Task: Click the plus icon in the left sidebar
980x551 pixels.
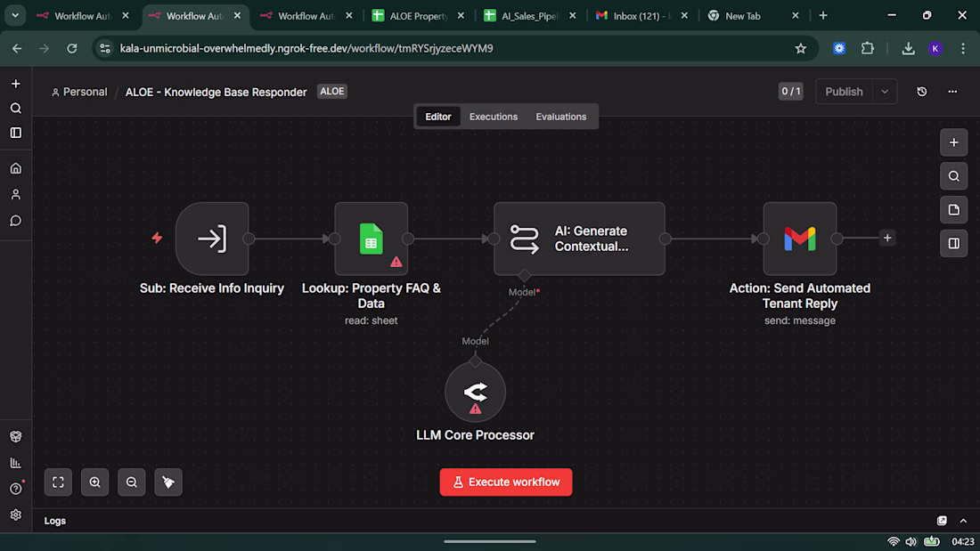Action: click(x=16, y=84)
